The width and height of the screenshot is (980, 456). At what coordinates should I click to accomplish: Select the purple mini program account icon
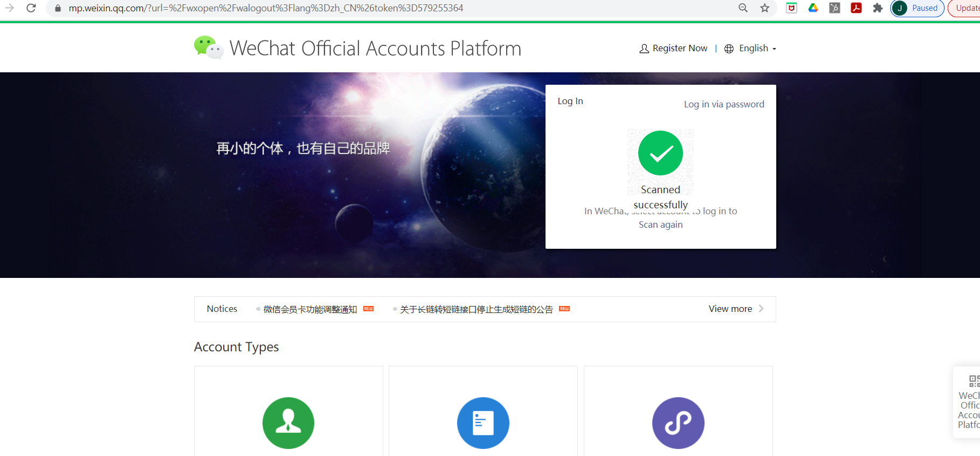(x=678, y=423)
